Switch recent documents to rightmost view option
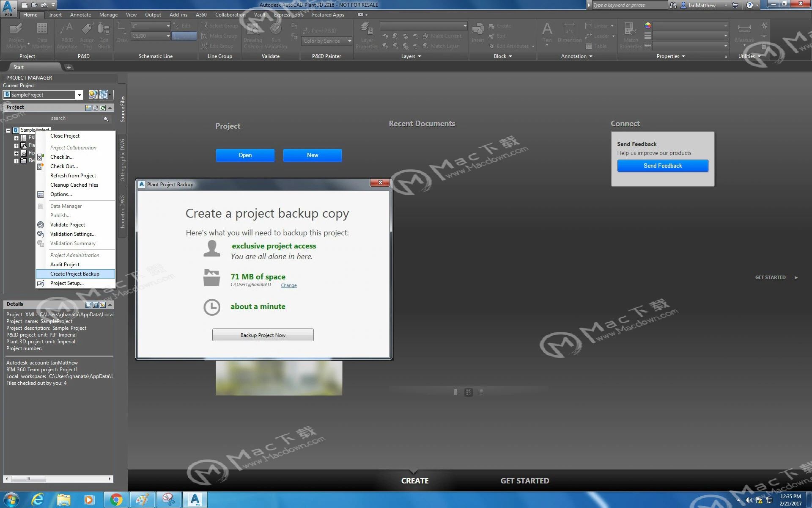This screenshot has width=812, height=508. [x=481, y=392]
